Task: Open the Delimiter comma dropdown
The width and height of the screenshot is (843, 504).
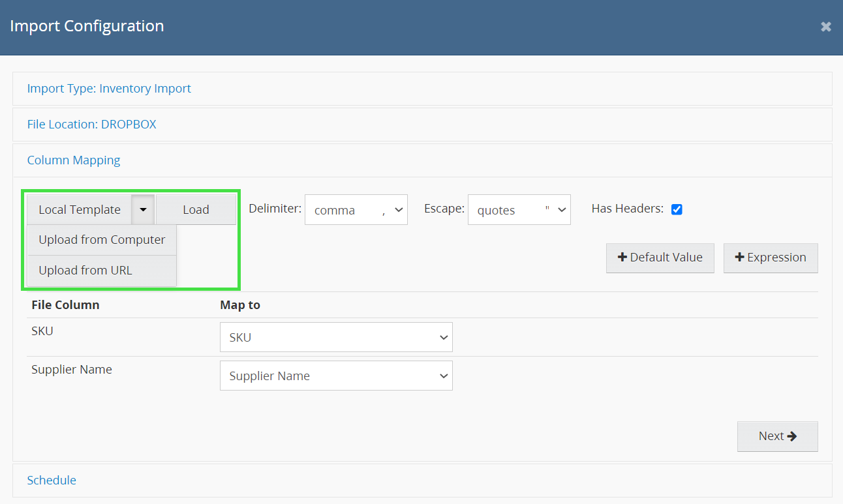Action: tap(356, 210)
